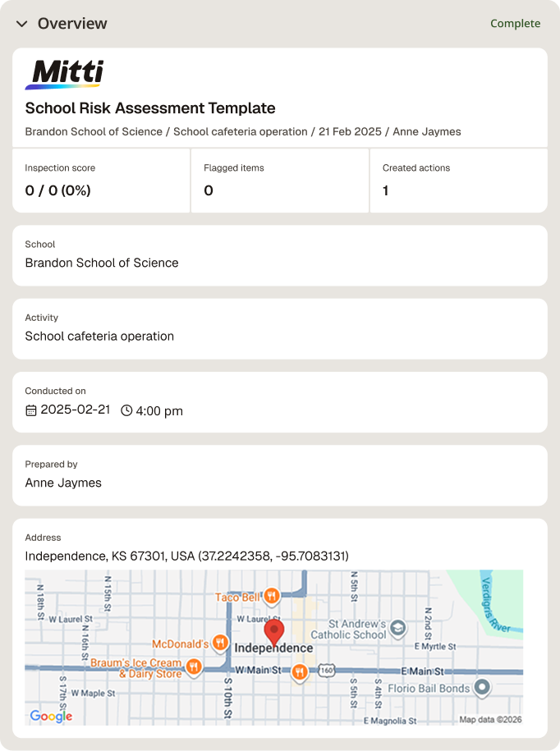The width and height of the screenshot is (560, 751).
Task: Click the Complete status label
Action: [x=515, y=24]
